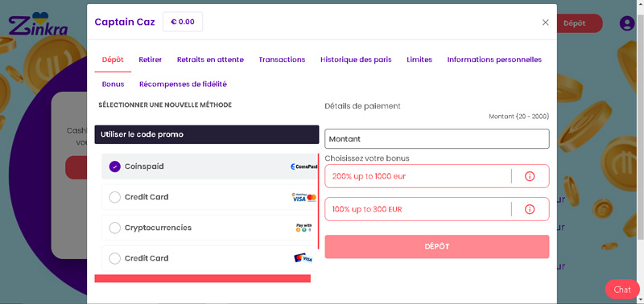Click the Montant (20 - 2000) range text
644x304 pixels.
pyautogui.click(x=518, y=117)
